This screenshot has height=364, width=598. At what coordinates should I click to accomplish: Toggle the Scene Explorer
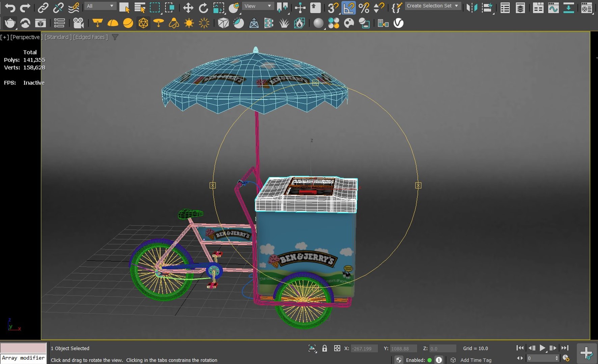tap(505, 7)
